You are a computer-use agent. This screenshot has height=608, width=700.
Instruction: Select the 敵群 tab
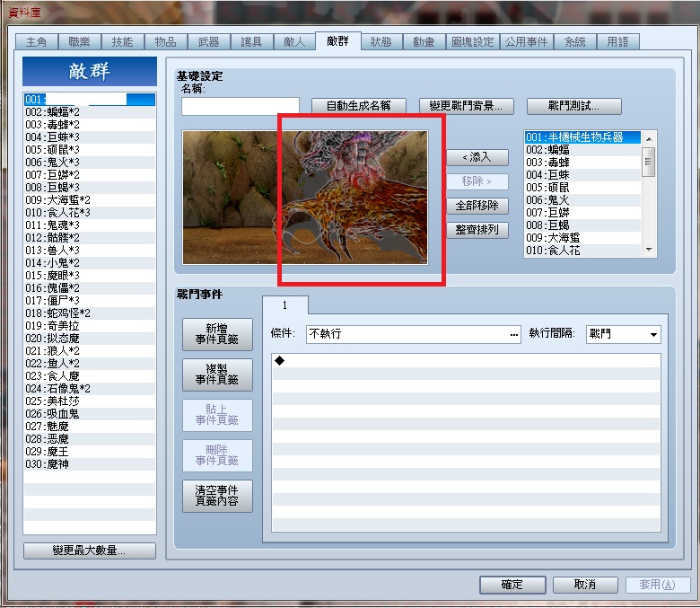[337, 40]
